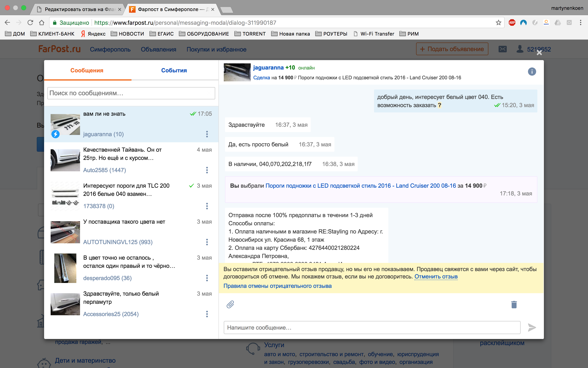Click the browser home icon
Viewport: 588px width, 368px height.
(42, 23)
